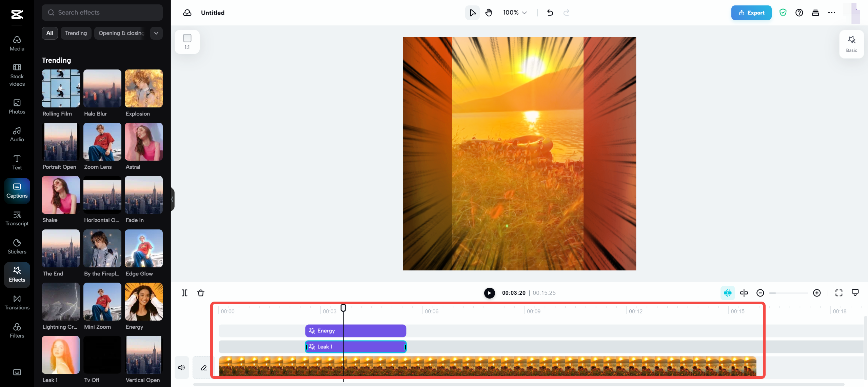868x387 pixels.
Task: Open the Basic effect settings panel
Action: (x=851, y=44)
